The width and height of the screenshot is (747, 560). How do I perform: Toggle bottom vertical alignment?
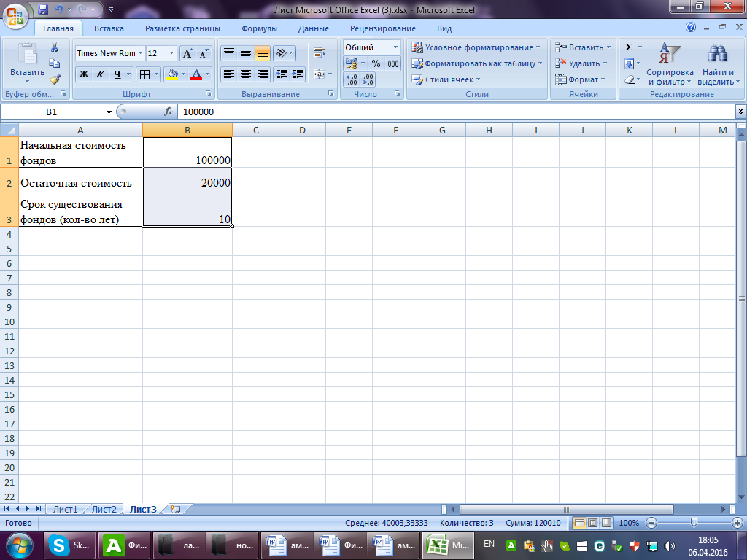tap(262, 52)
